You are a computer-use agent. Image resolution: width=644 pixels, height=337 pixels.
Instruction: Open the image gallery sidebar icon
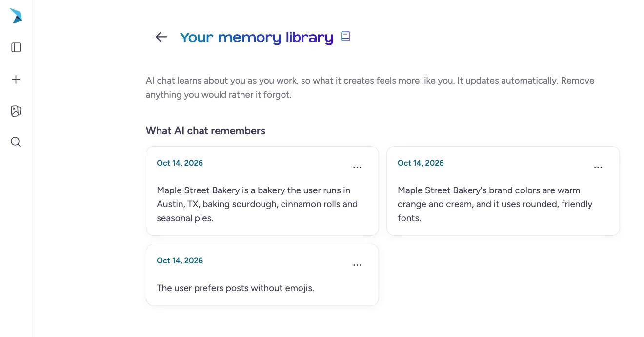click(16, 111)
